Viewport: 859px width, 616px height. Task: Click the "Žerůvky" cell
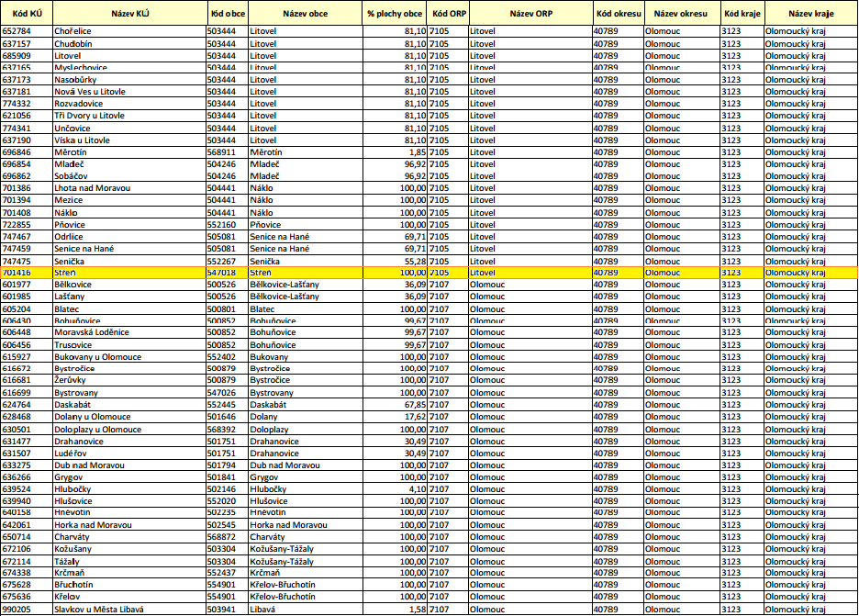coord(129,380)
